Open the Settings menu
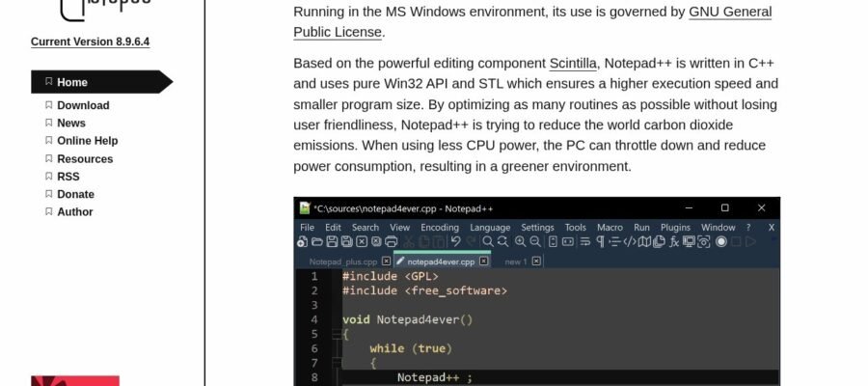The image size is (868, 386). pyautogui.click(x=537, y=227)
